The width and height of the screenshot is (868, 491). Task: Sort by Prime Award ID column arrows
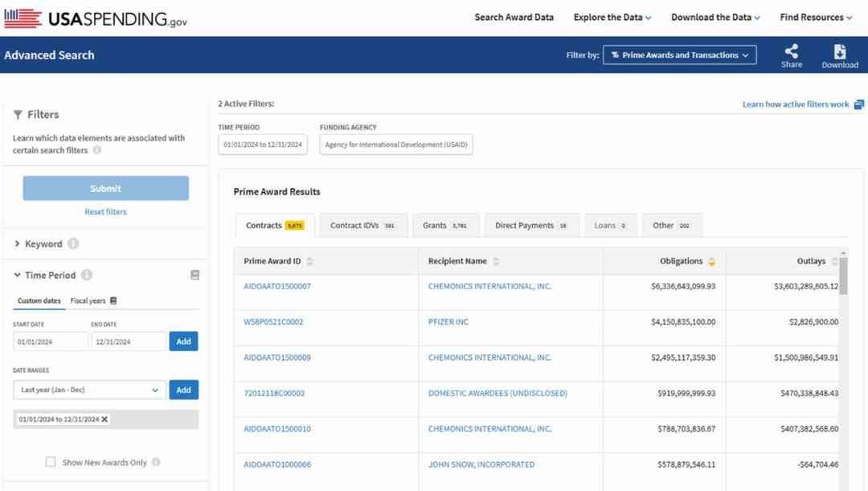(309, 261)
